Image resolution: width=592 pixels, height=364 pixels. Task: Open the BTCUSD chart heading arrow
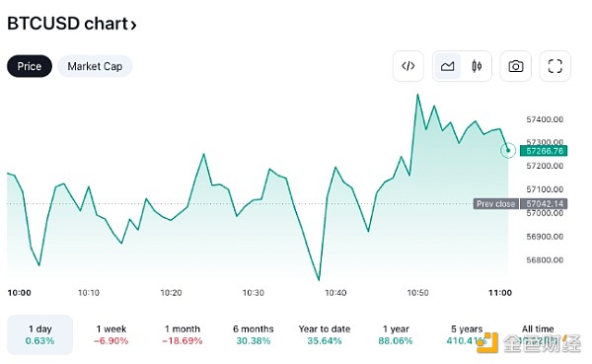click(x=133, y=25)
